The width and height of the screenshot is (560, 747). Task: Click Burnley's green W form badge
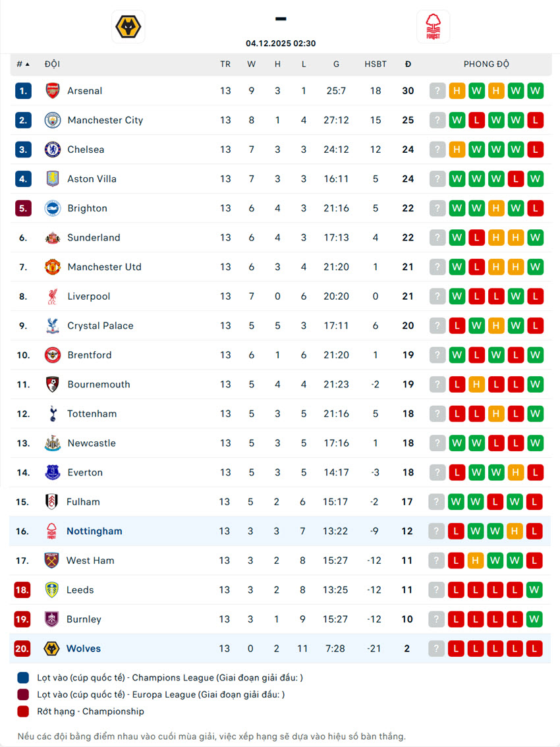coord(535,619)
